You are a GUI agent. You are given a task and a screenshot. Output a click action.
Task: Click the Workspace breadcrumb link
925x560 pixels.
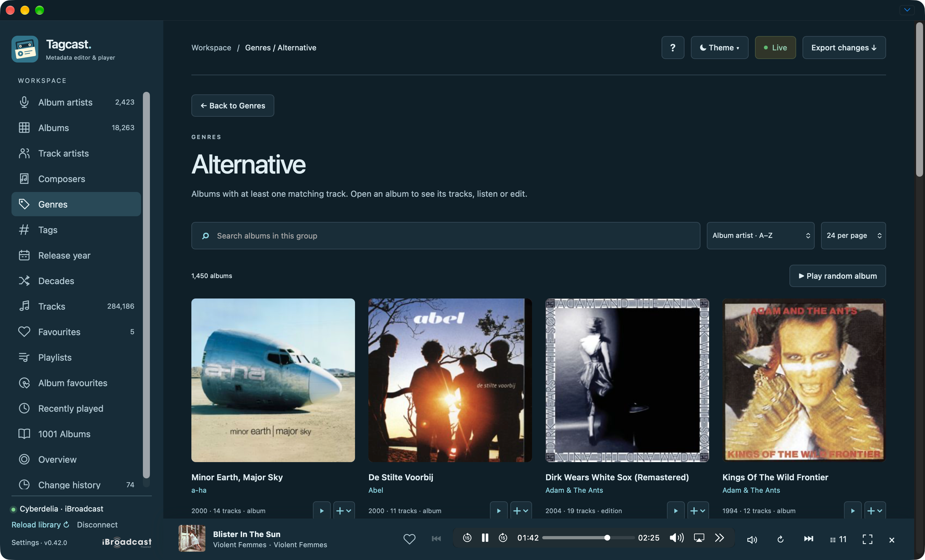211,48
